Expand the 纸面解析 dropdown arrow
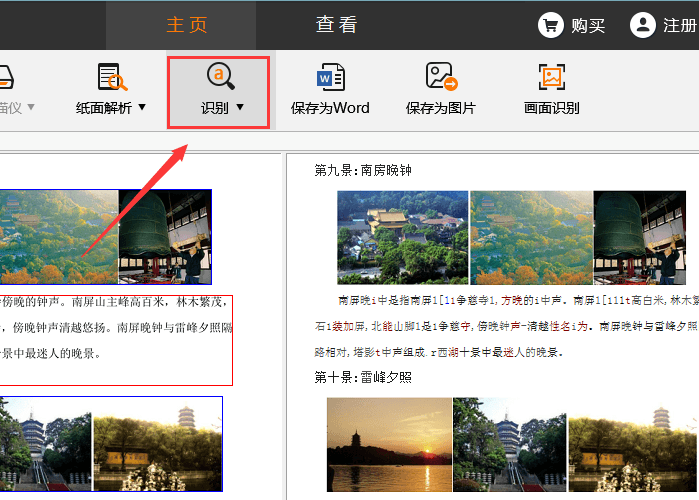 [x=142, y=107]
